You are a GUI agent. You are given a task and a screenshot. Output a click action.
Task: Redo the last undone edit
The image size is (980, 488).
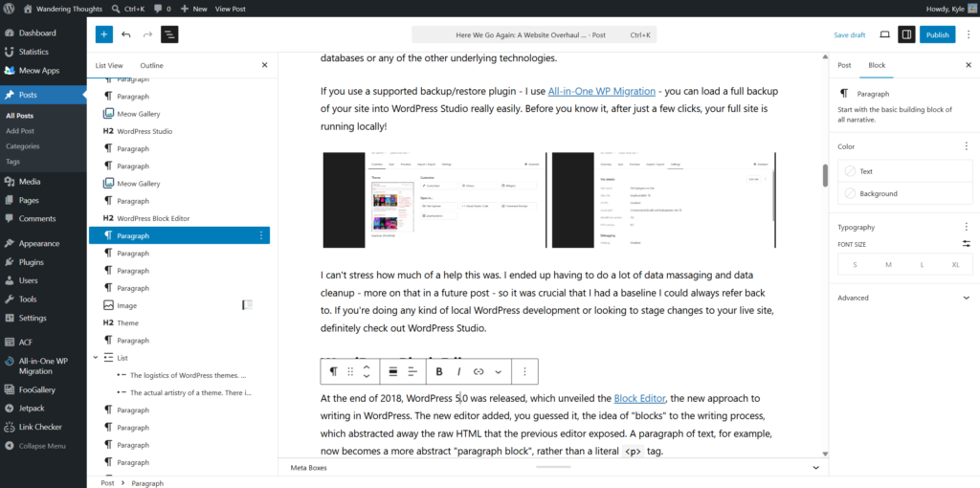147,34
